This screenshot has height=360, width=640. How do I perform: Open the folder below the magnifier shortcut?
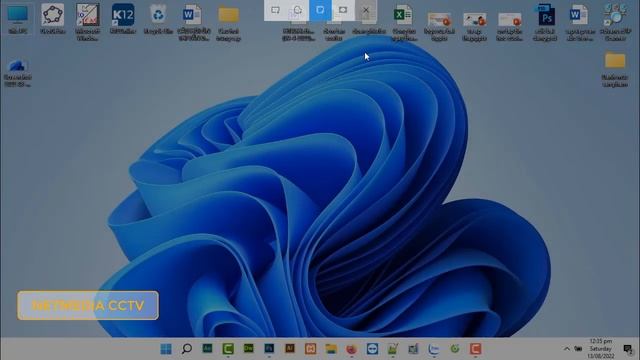click(x=615, y=69)
